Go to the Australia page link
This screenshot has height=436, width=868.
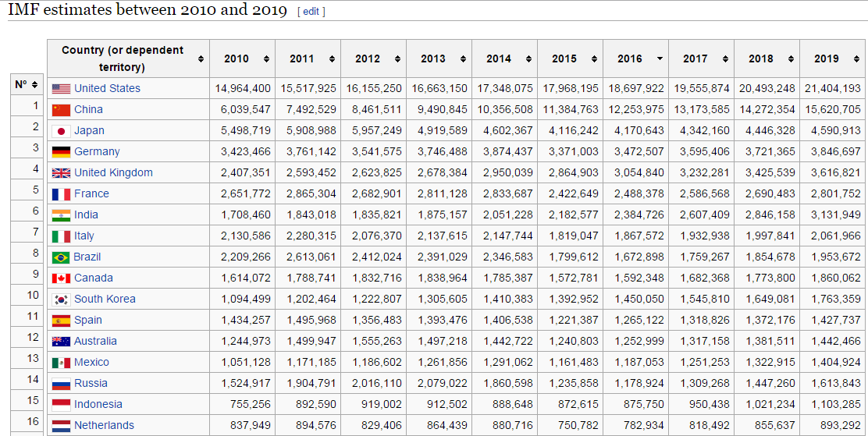click(x=96, y=341)
